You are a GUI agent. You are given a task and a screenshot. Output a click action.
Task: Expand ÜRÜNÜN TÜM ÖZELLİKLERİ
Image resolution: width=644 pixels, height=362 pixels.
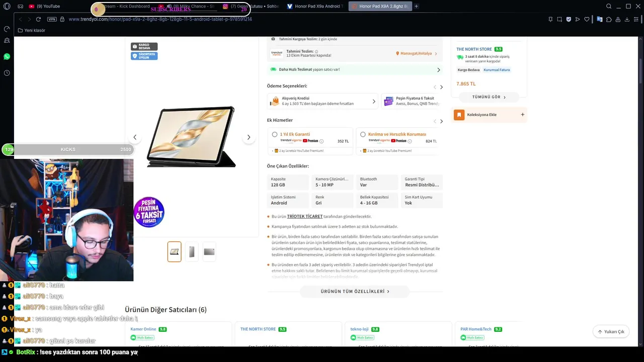pos(355,291)
